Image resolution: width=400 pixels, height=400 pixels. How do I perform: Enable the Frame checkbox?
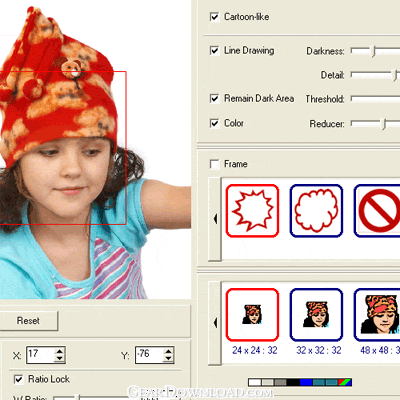pyautogui.click(x=214, y=164)
